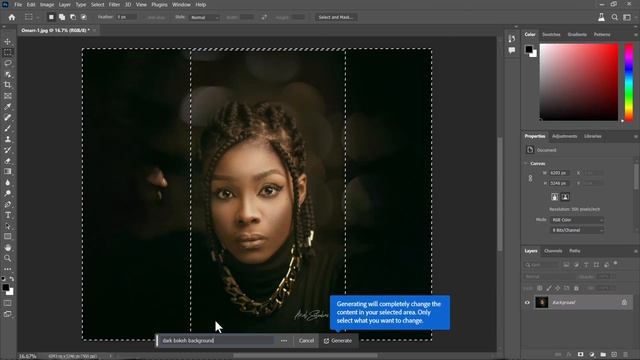Image resolution: width=640 pixels, height=360 pixels.
Task: Click the dark bokeh background prompt field
Action: [217, 341]
